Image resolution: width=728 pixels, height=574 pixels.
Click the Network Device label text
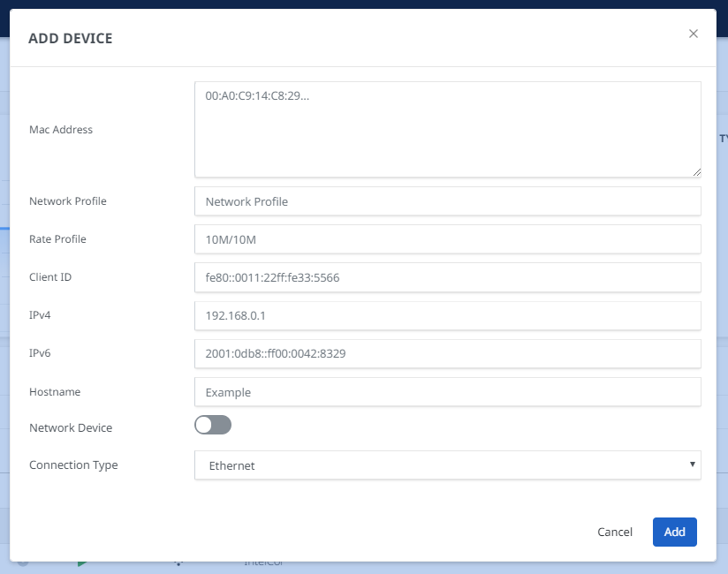point(71,427)
